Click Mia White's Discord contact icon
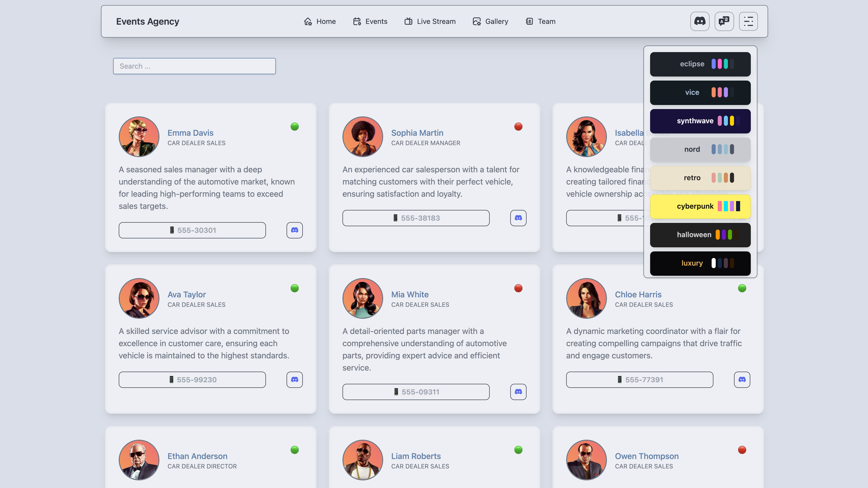The width and height of the screenshot is (868, 488). pos(518,392)
